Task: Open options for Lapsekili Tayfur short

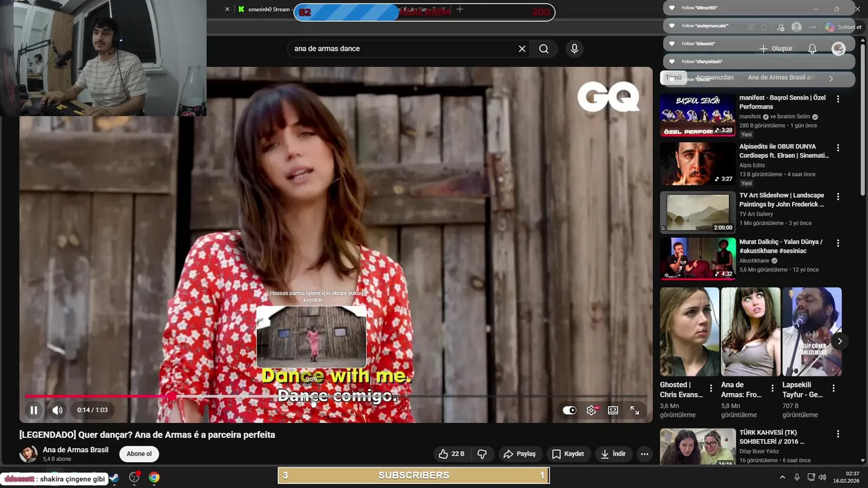Action: pos(833,388)
